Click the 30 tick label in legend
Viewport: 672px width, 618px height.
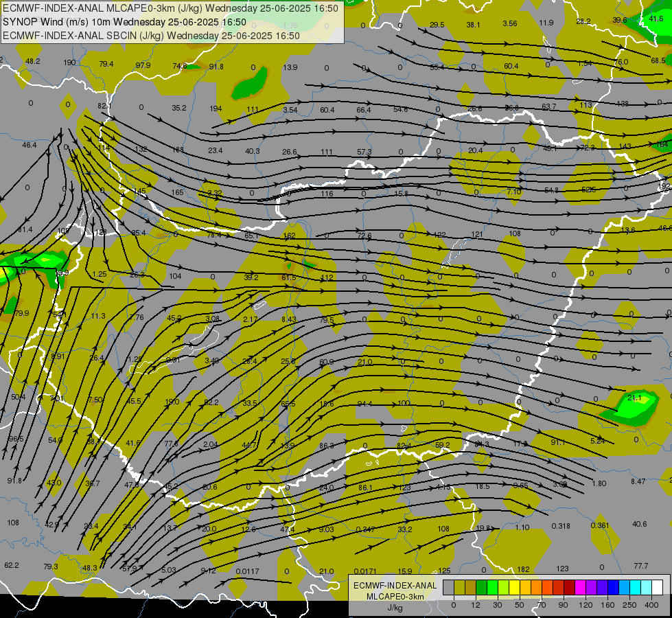coord(498,605)
